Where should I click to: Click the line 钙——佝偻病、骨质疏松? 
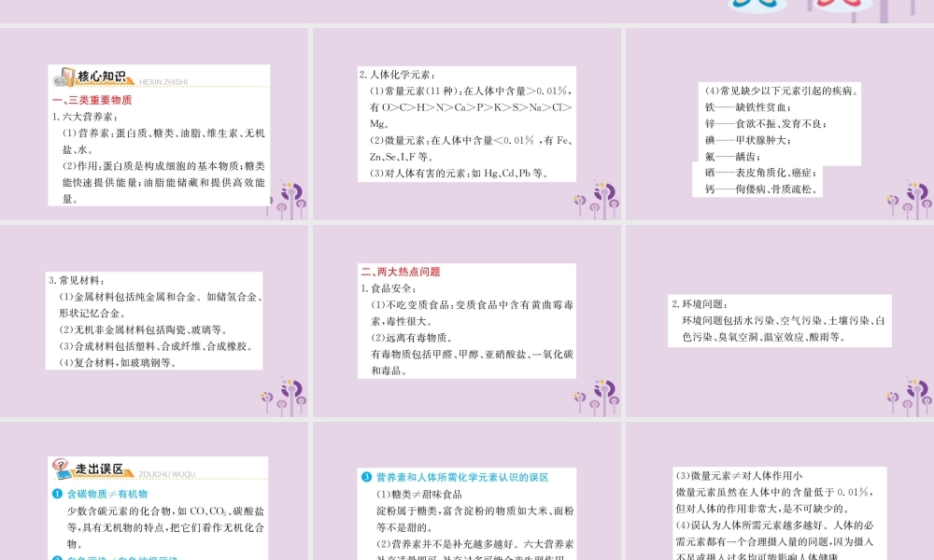(764, 189)
